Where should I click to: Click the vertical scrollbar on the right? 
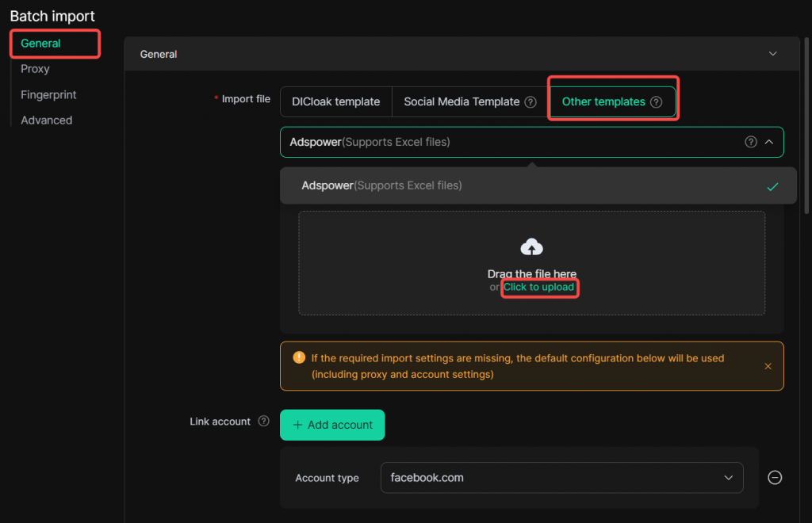point(806,125)
